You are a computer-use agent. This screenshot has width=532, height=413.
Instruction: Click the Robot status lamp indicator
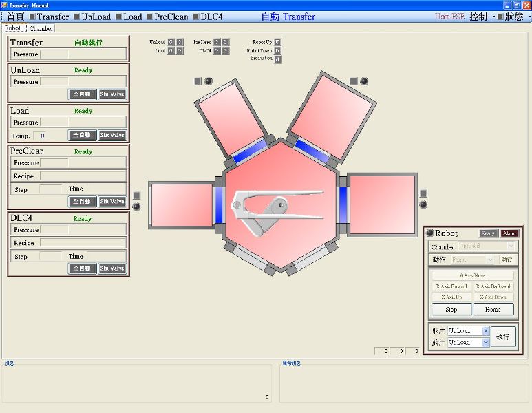pyautogui.click(x=430, y=233)
